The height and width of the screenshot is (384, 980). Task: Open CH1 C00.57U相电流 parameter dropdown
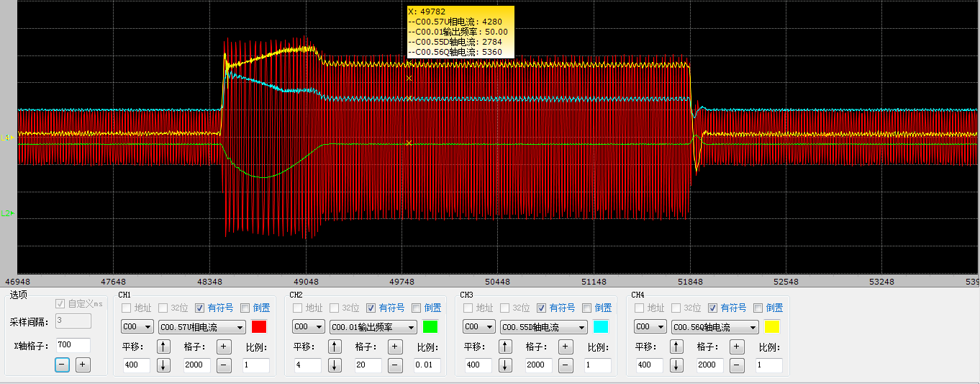click(x=201, y=327)
